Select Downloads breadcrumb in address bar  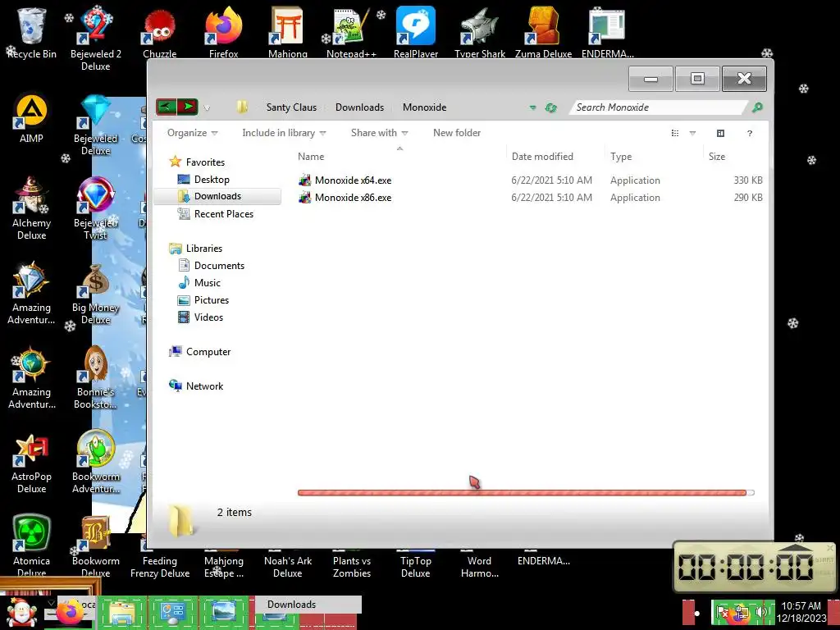(359, 107)
